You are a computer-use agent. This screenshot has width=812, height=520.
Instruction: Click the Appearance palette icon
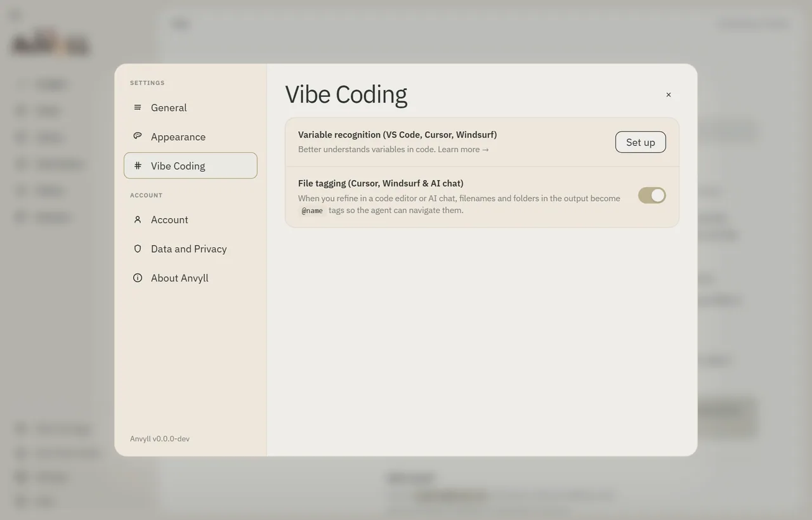click(x=138, y=136)
